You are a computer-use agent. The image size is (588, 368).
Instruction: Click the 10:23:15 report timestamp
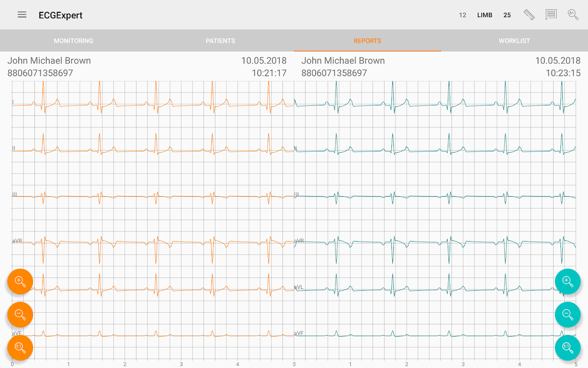coord(563,73)
